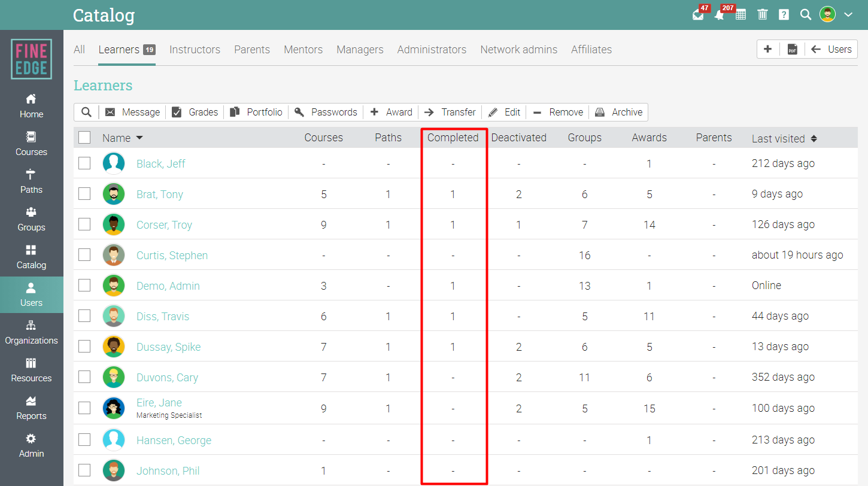This screenshot has height=486, width=868.
Task: Open the user profile avatar in header
Action: (828, 14)
